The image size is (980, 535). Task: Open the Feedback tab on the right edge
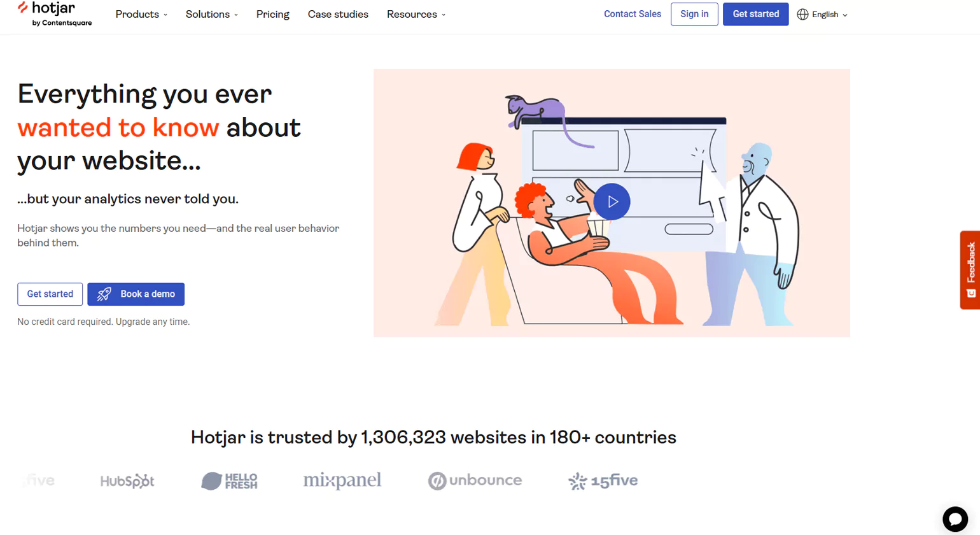coord(970,270)
